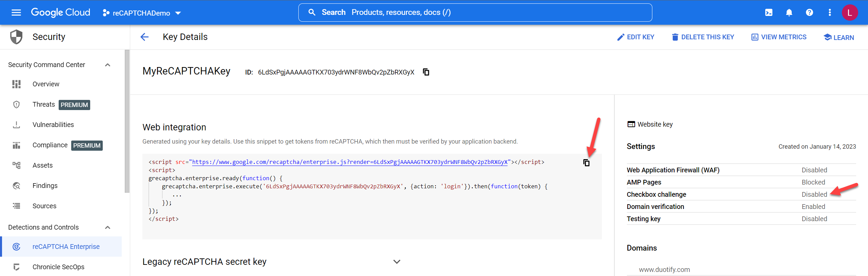The image size is (868, 276).
Task: Click the PREMIUM badge beside Threats
Action: [74, 105]
